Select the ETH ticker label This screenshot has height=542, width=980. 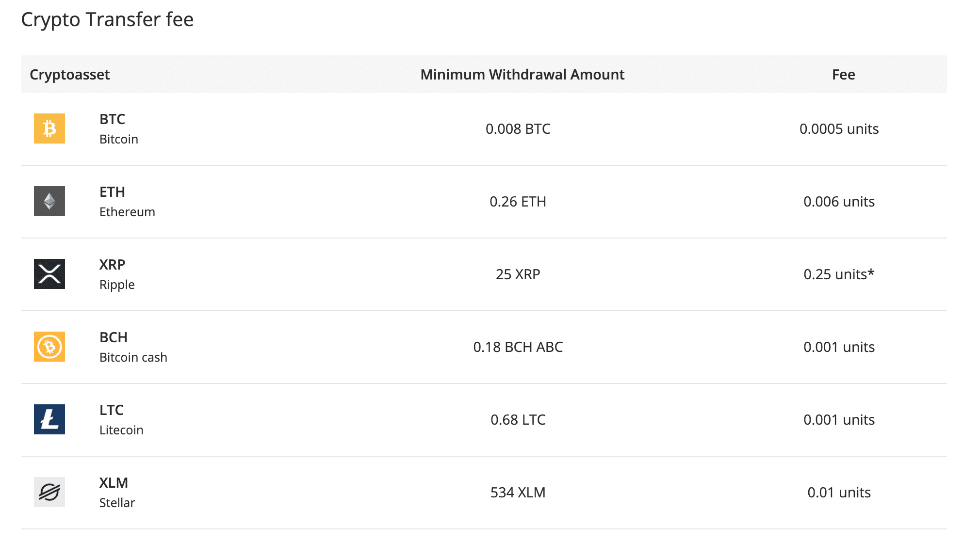point(112,192)
